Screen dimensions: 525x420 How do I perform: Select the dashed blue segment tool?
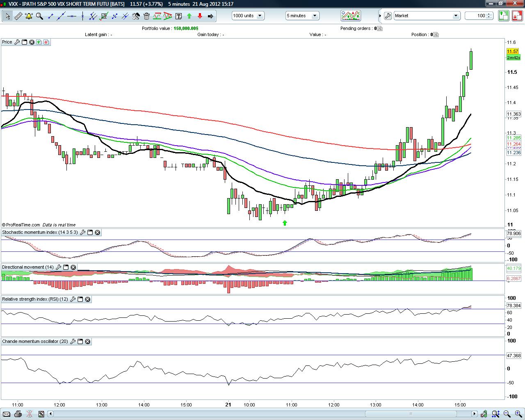coord(114,16)
